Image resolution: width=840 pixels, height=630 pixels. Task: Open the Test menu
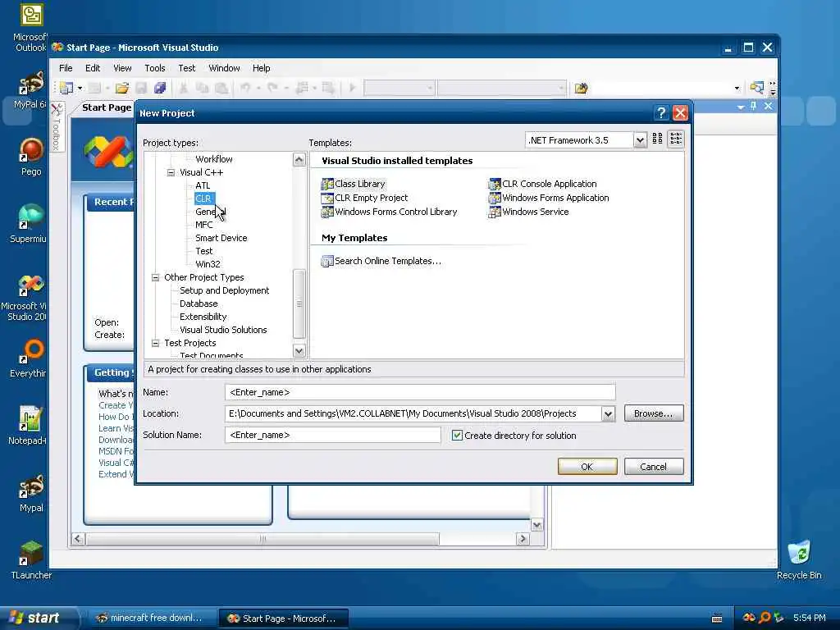pyautogui.click(x=186, y=68)
